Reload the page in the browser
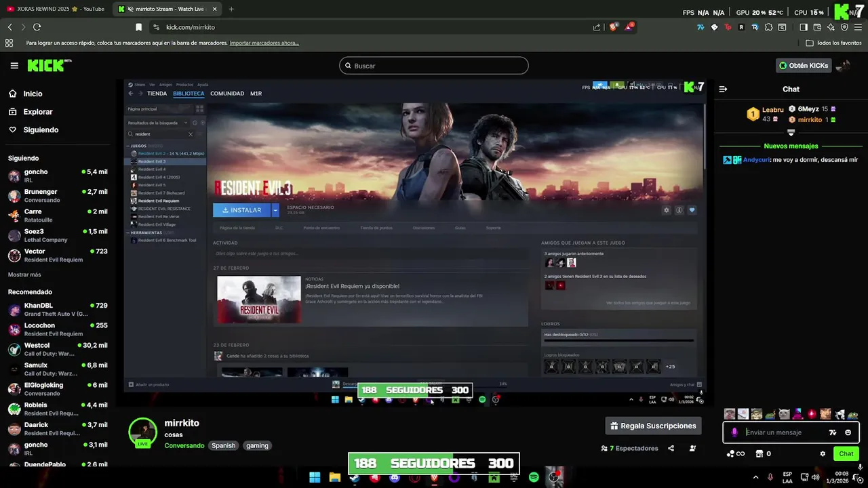Screen dimensions: 868x488 37,27
